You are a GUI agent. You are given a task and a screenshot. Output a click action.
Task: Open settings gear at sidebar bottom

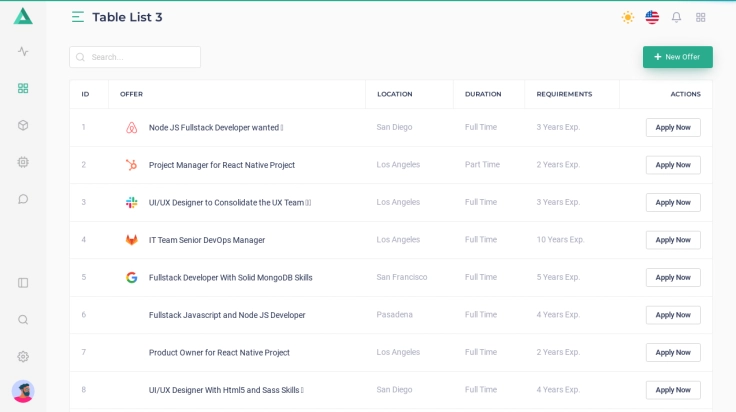23,357
